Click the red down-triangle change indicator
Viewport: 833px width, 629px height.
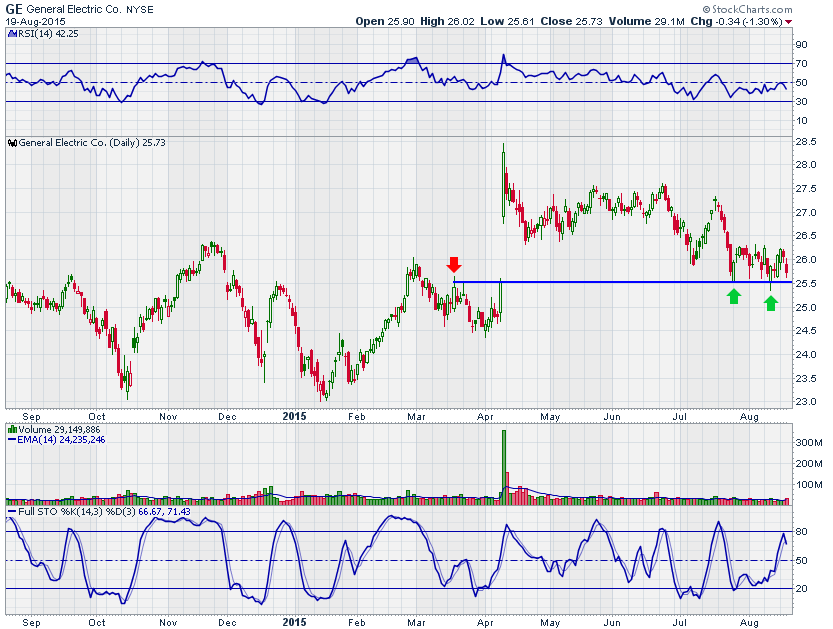[788, 22]
